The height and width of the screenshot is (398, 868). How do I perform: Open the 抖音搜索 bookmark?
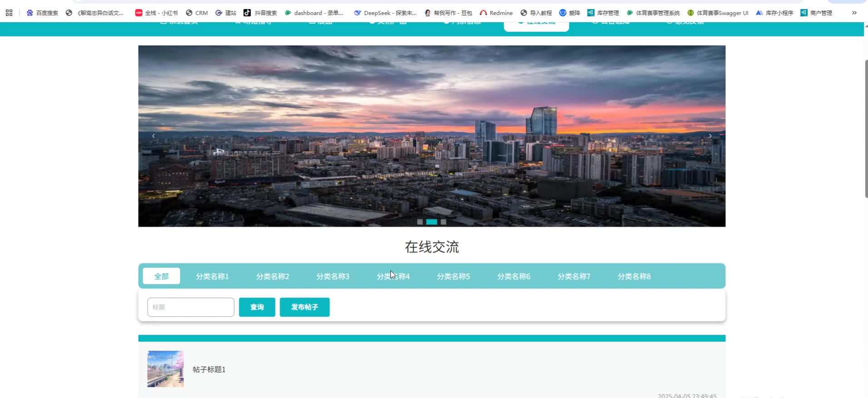pyautogui.click(x=260, y=13)
